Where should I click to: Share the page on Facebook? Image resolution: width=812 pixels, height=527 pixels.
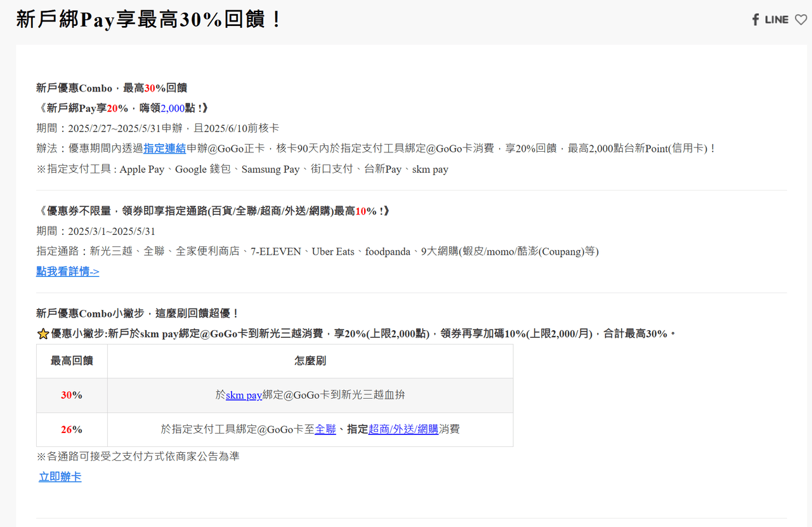[x=756, y=20]
